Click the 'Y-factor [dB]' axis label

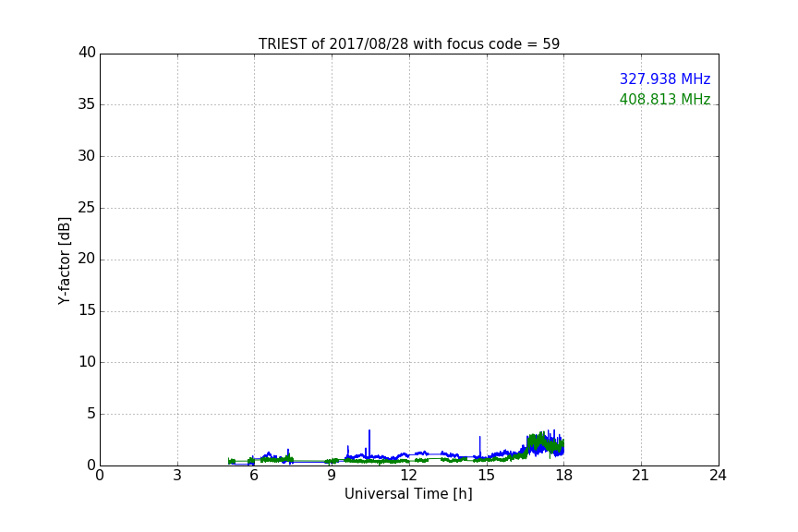coord(64,260)
